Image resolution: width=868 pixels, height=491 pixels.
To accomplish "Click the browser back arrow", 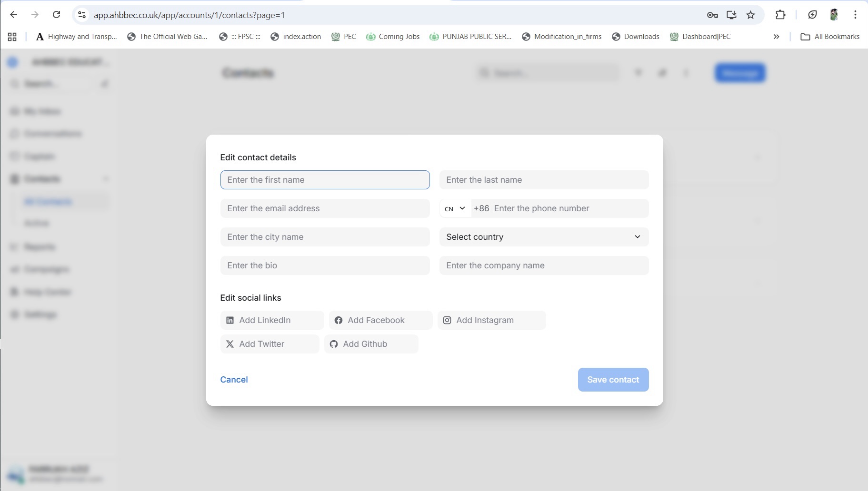I will pos(14,15).
